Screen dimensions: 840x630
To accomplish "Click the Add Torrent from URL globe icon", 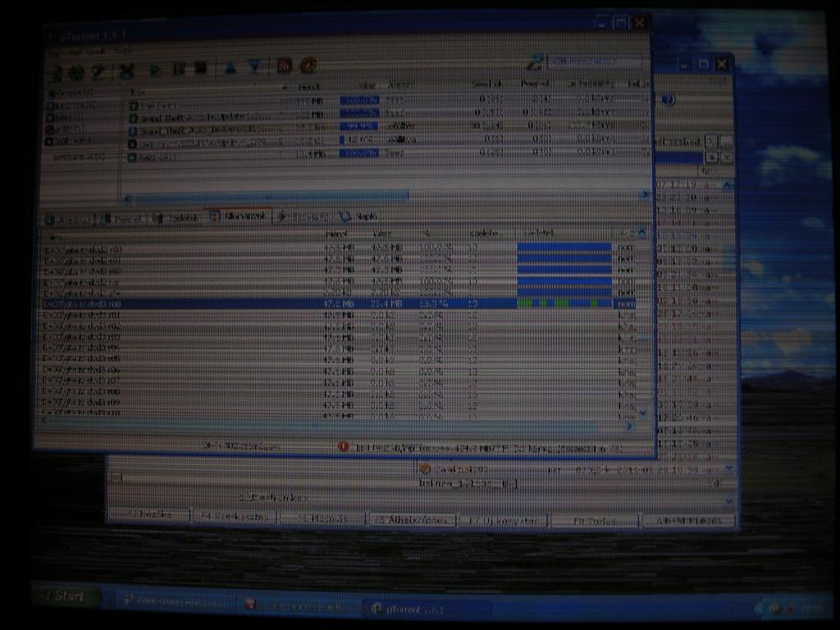I will tap(76, 71).
